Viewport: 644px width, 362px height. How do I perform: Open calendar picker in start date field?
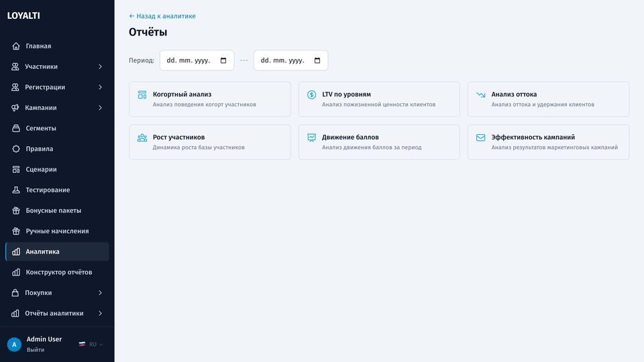point(223,60)
